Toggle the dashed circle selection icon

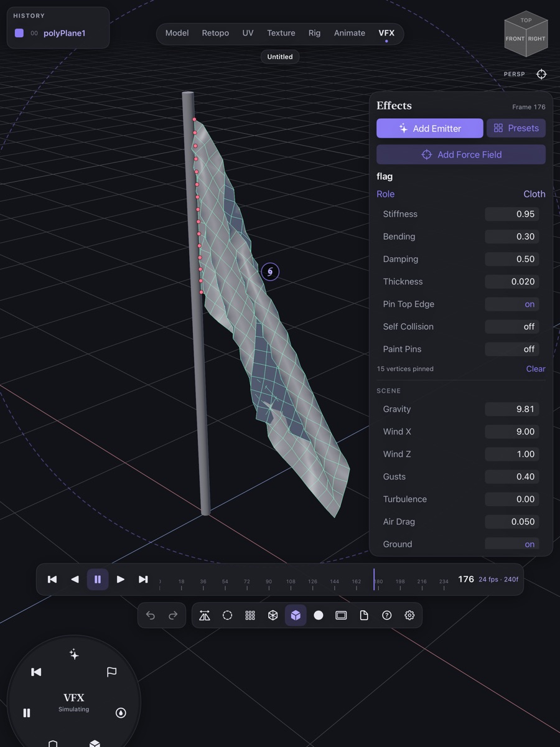227,615
